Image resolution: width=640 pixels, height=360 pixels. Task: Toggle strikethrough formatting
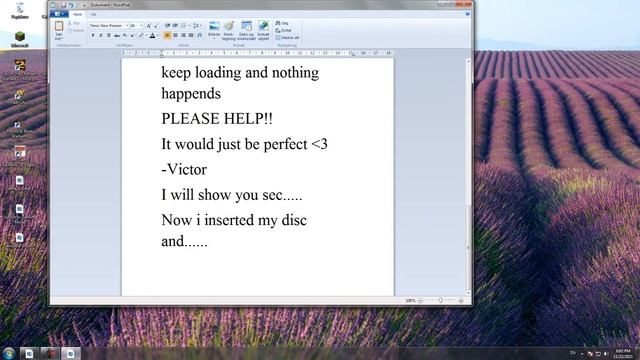117,36
